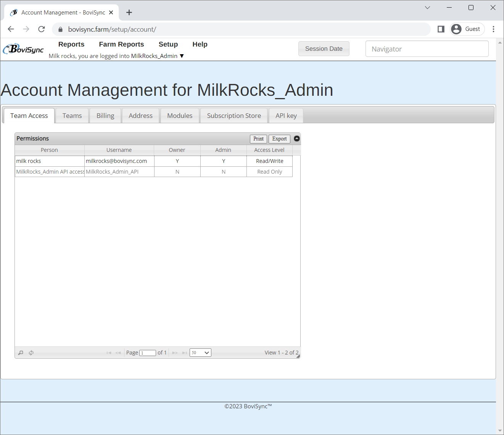Click the Export button

point(279,139)
